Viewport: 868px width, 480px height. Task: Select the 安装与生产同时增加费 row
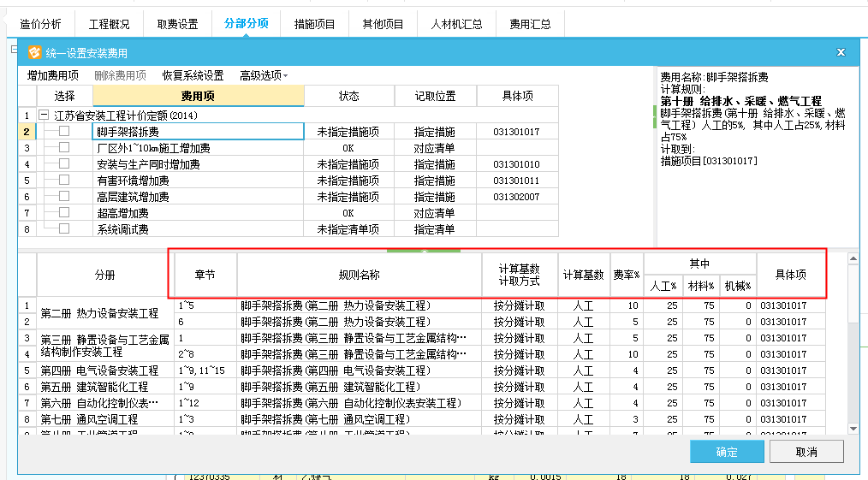pos(148,164)
